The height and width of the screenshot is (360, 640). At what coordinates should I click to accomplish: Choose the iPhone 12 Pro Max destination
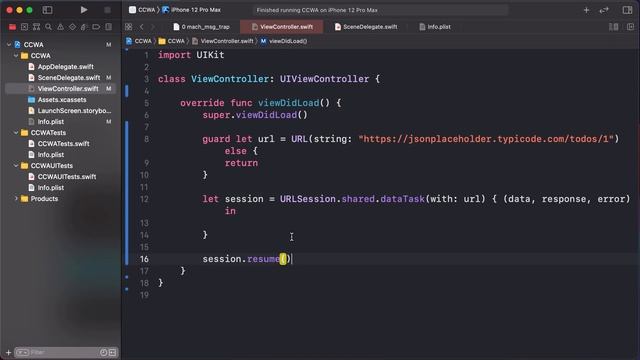192,10
